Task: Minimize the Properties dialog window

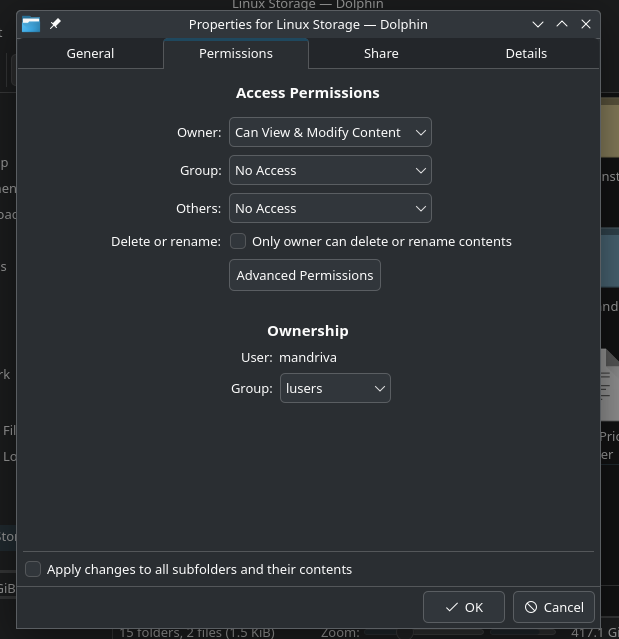Action: (x=538, y=24)
